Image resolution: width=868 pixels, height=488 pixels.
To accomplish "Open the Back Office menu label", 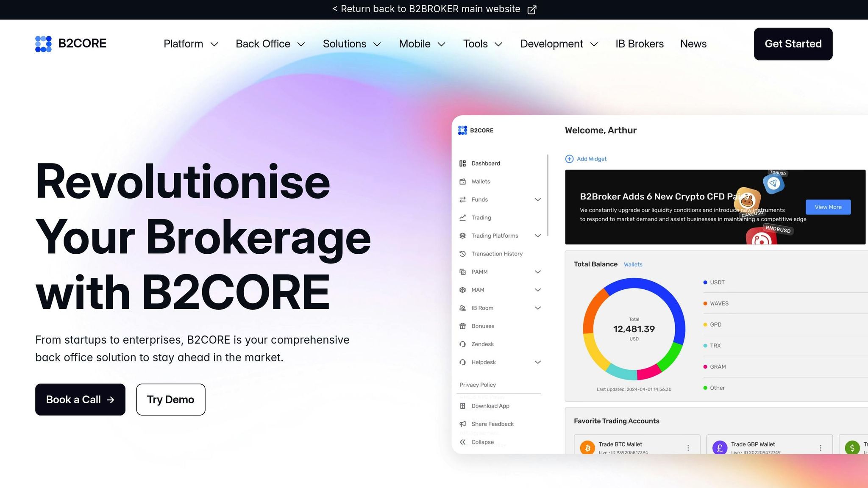I will point(263,44).
